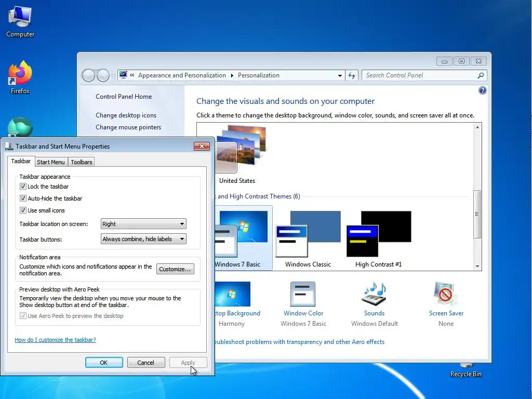The image size is (532, 399).
Task: Click the Taskbar Properties title icon
Action: tap(9, 146)
